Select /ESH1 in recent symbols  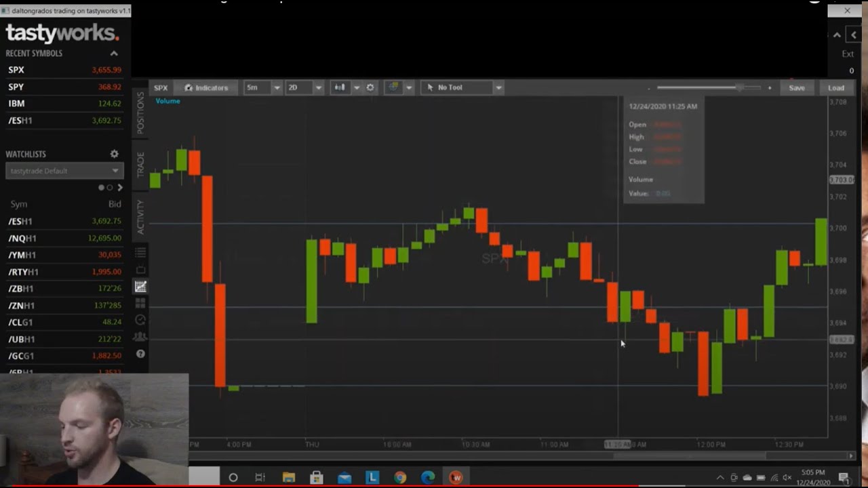click(65, 121)
